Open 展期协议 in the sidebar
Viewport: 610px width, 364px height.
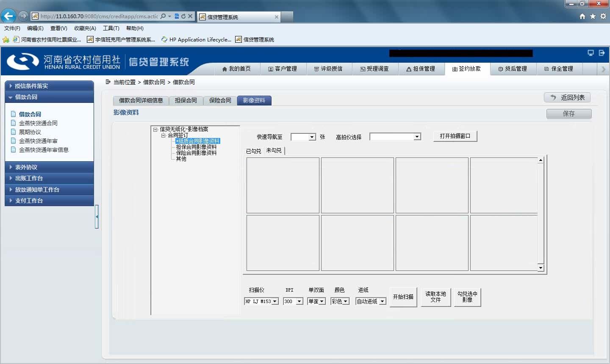(x=30, y=132)
